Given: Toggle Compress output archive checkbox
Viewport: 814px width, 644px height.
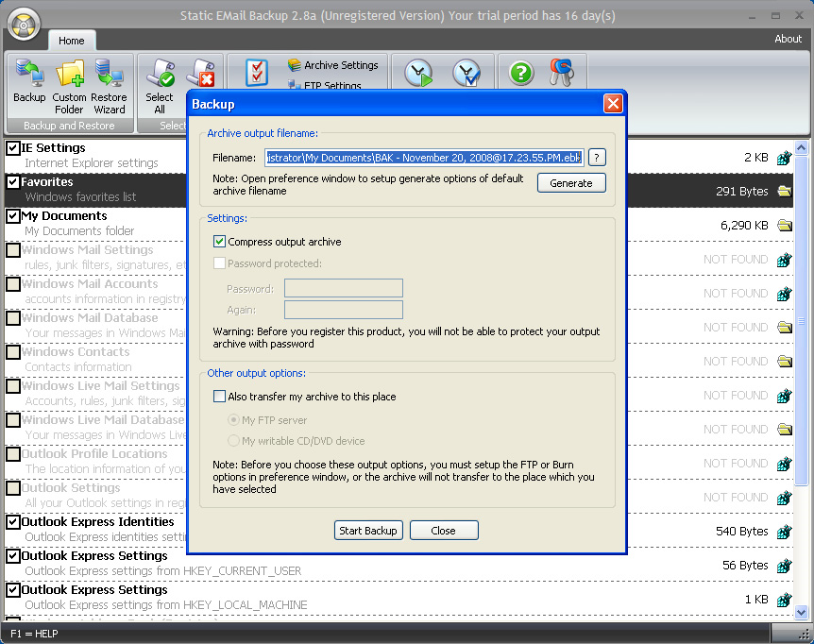Looking at the screenshot, I should tap(219, 242).
